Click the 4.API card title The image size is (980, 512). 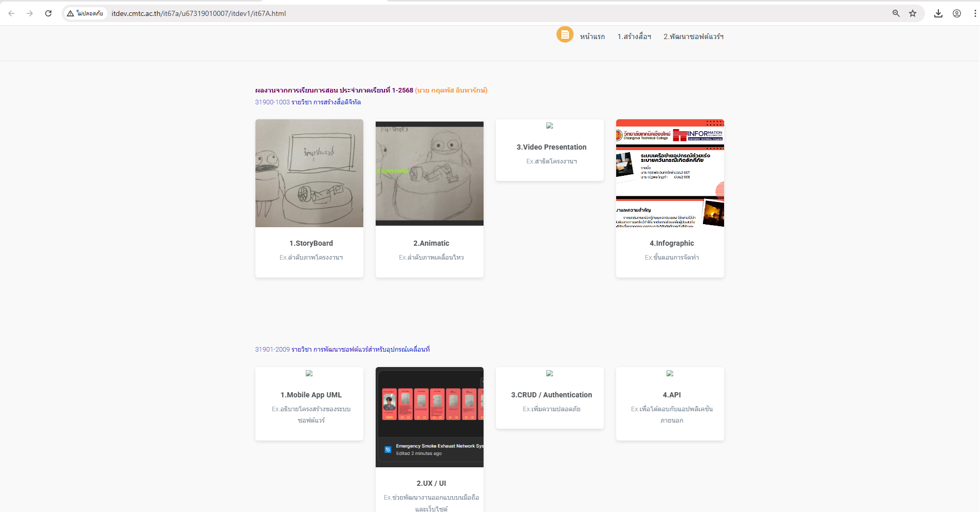click(672, 395)
